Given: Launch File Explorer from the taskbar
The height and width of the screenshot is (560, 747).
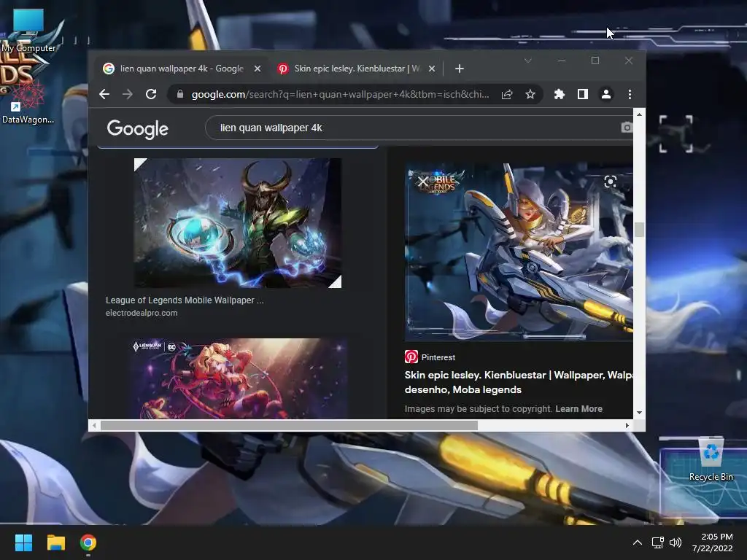Looking at the screenshot, I should [55, 542].
